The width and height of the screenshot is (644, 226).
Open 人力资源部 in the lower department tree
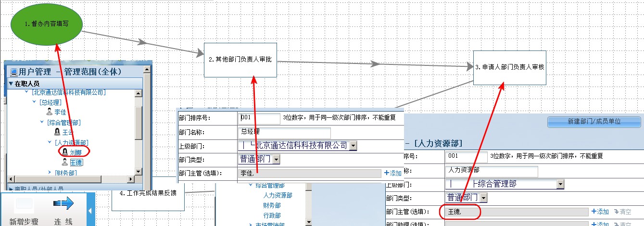click(278, 195)
